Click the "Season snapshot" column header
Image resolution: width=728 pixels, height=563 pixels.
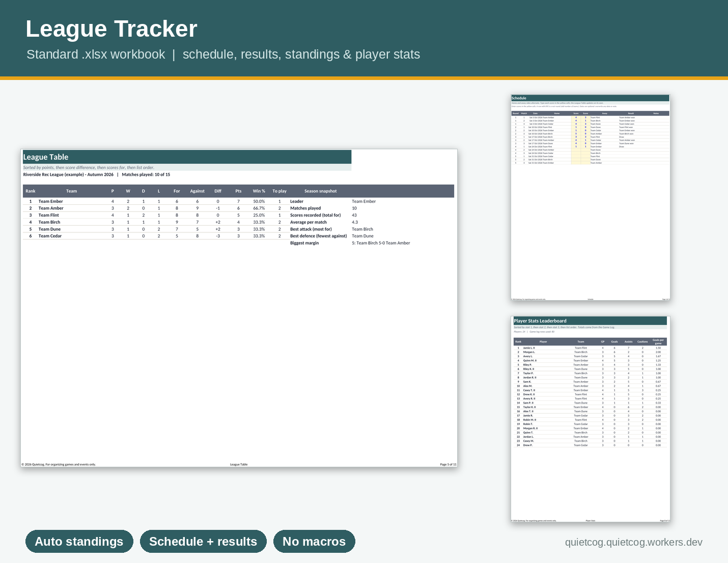coord(321,191)
